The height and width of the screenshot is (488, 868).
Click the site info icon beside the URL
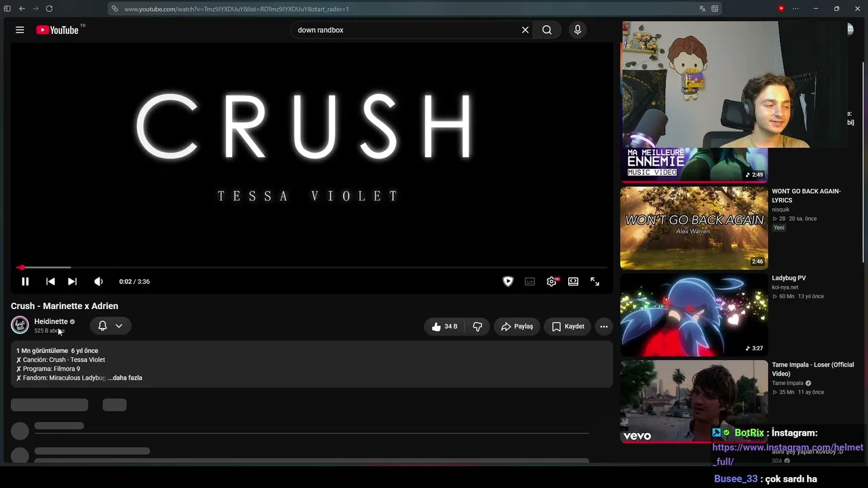(115, 9)
